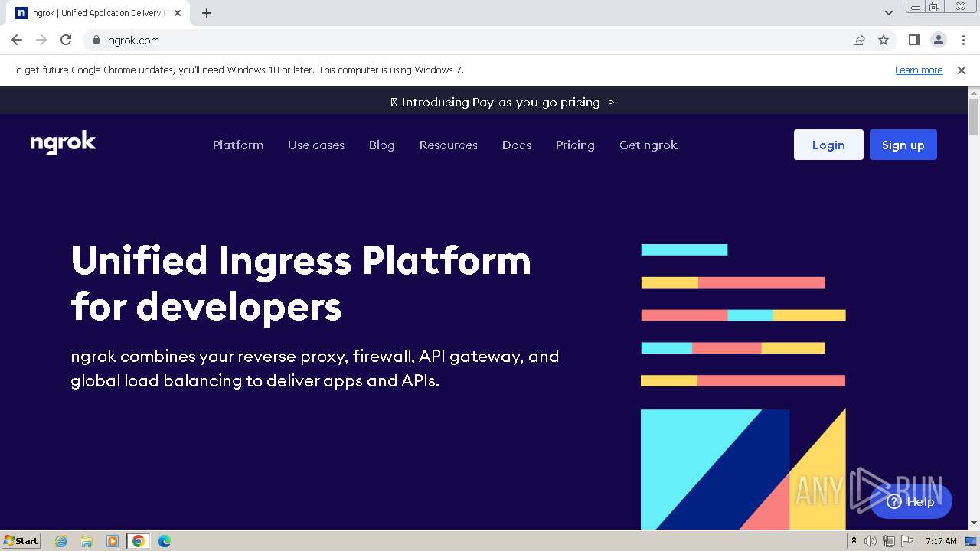Screen dimensions: 980x551
Task: Launch Internet Explorer from taskbar
Action: [x=61, y=541]
